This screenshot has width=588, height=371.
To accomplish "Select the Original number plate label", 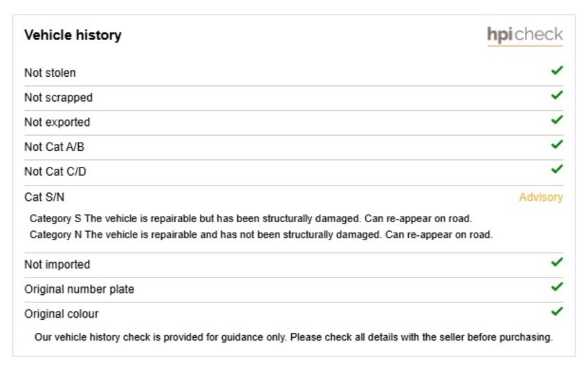I will coord(79,289).
